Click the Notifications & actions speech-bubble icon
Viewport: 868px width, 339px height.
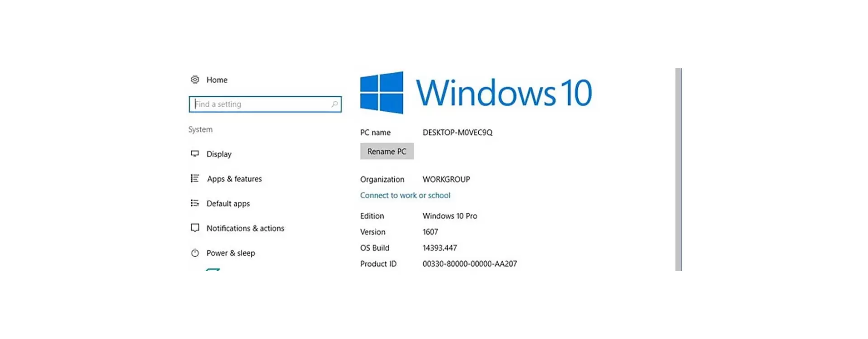click(x=195, y=228)
